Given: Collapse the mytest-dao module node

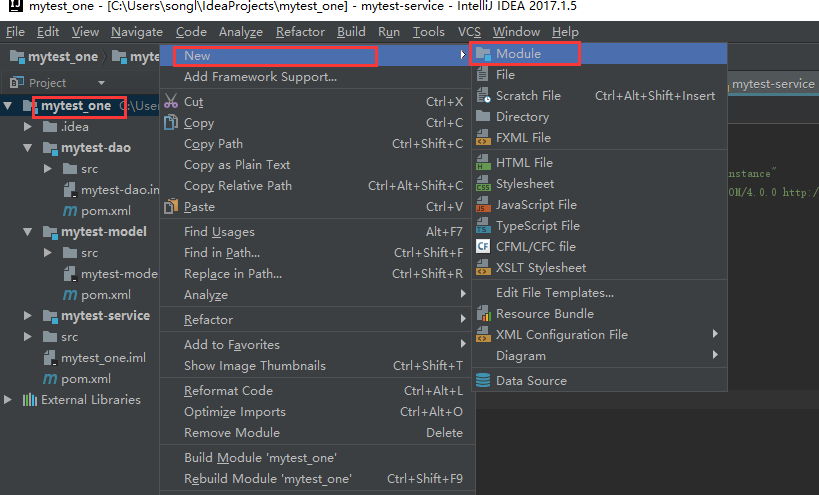Looking at the screenshot, I should click(x=28, y=148).
